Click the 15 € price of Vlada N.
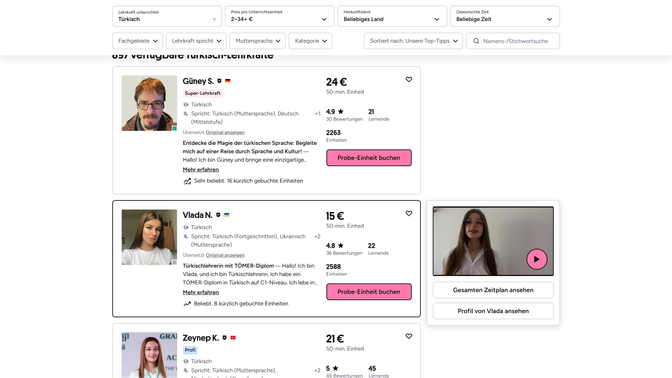This screenshot has width=672, height=378. 335,216
